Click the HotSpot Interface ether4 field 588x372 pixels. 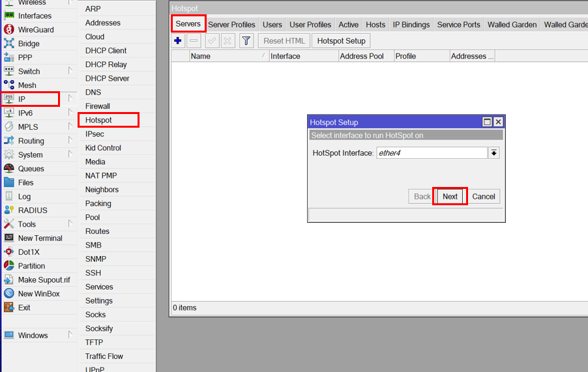point(432,153)
